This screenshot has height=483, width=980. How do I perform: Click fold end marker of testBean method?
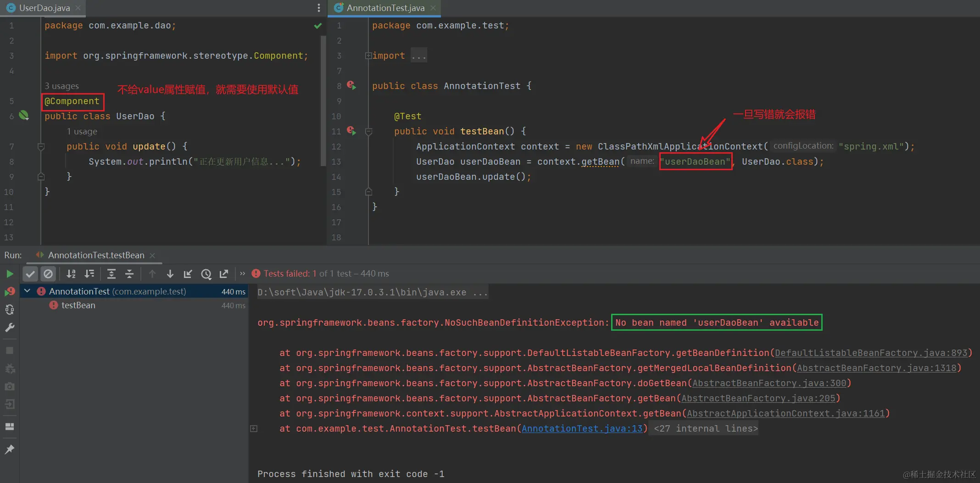(x=368, y=192)
